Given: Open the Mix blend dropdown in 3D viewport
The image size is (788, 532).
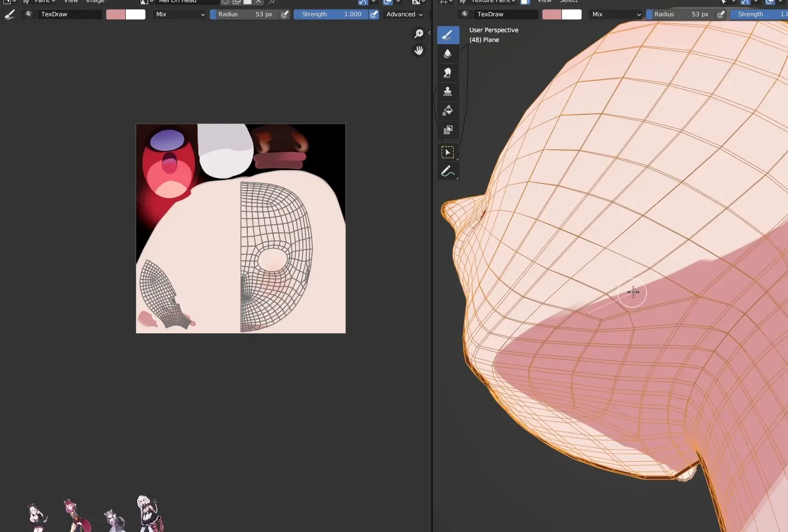Looking at the screenshot, I should [x=616, y=15].
